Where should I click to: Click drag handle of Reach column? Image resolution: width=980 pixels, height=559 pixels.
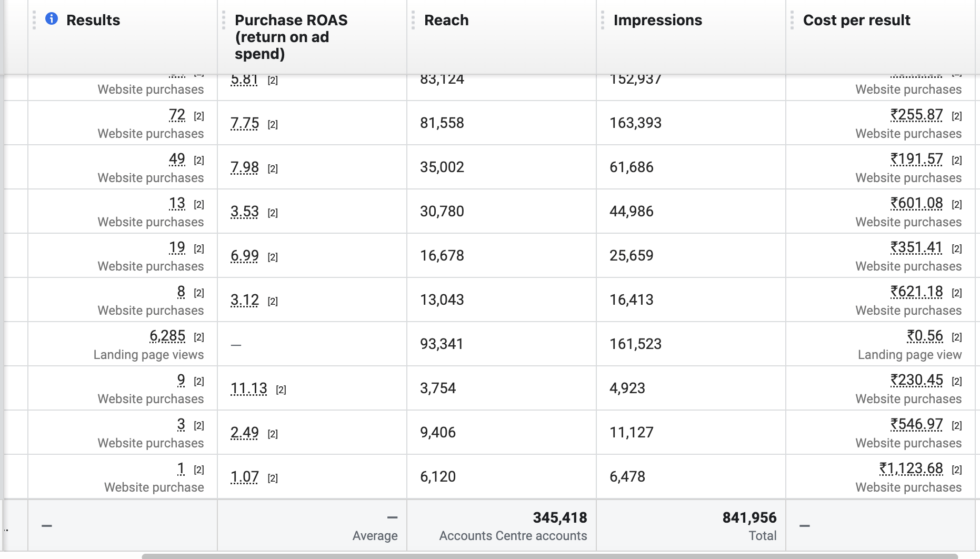tap(413, 20)
